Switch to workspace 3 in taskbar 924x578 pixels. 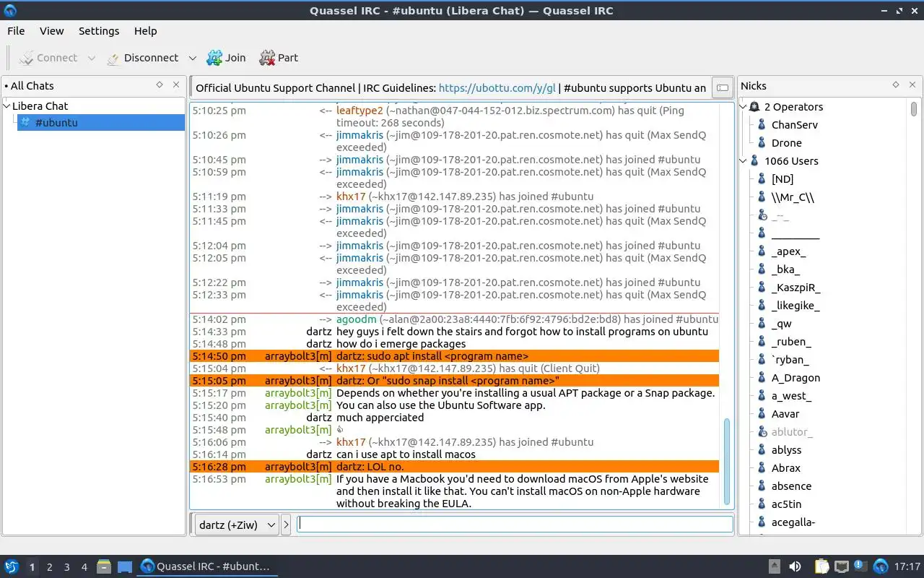(x=66, y=567)
